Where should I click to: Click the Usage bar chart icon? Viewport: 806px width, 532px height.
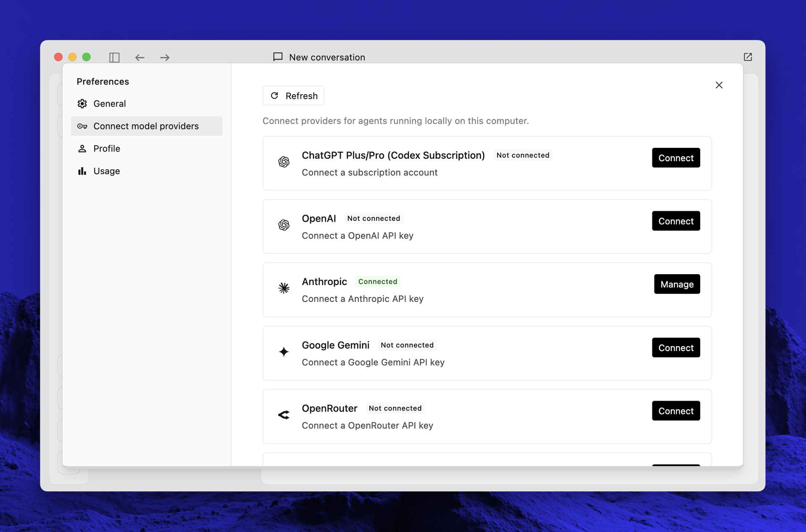click(82, 171)
